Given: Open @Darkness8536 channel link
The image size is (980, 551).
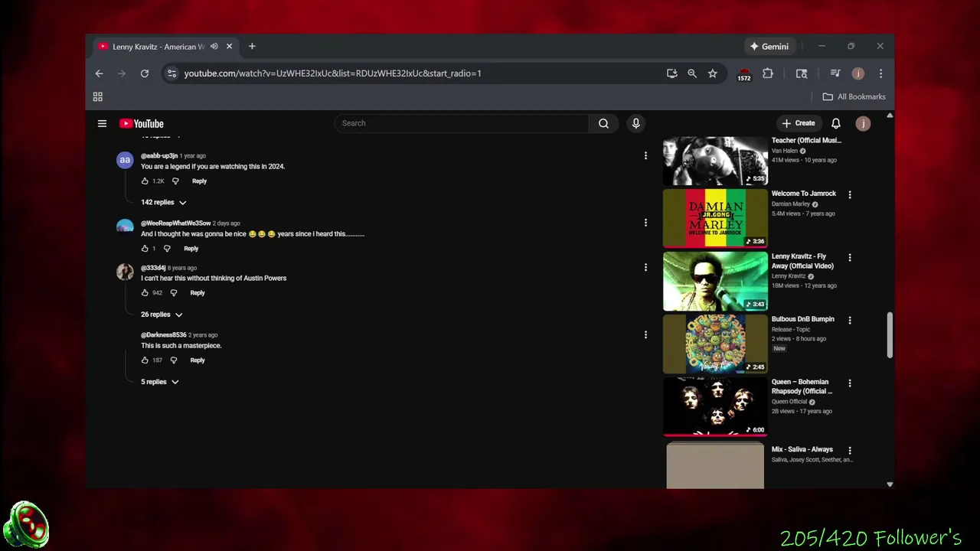Looking at the screenshot, I should click(163, 335).
